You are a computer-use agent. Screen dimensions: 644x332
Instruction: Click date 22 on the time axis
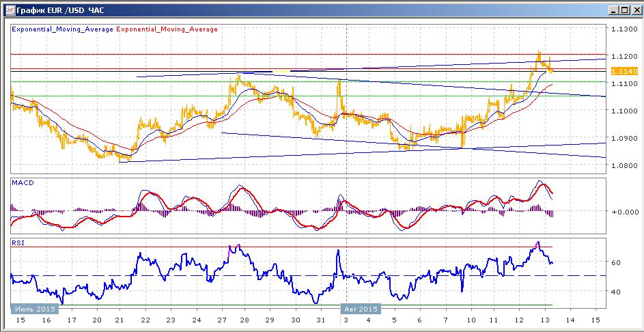pos(145,320)
